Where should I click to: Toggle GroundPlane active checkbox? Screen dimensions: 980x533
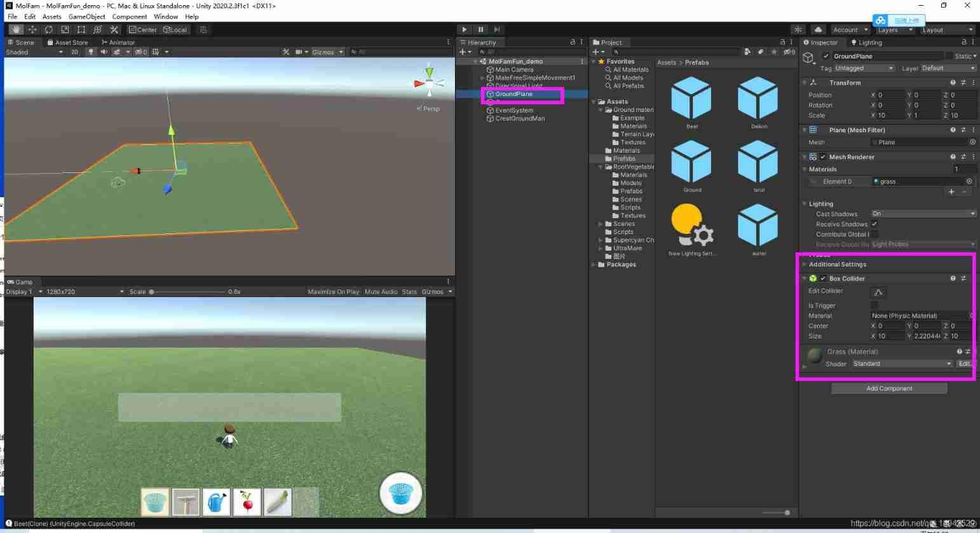click(826, 56)
